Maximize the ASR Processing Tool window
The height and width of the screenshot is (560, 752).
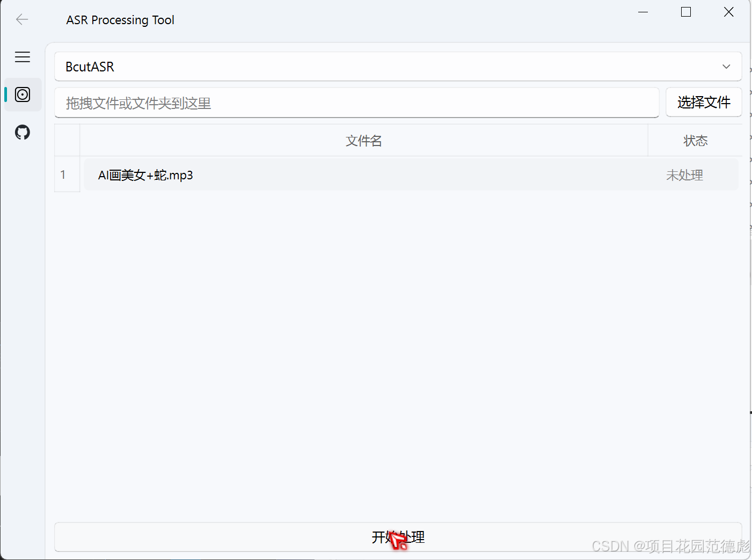pyautogui.click(x=686, y=12)
